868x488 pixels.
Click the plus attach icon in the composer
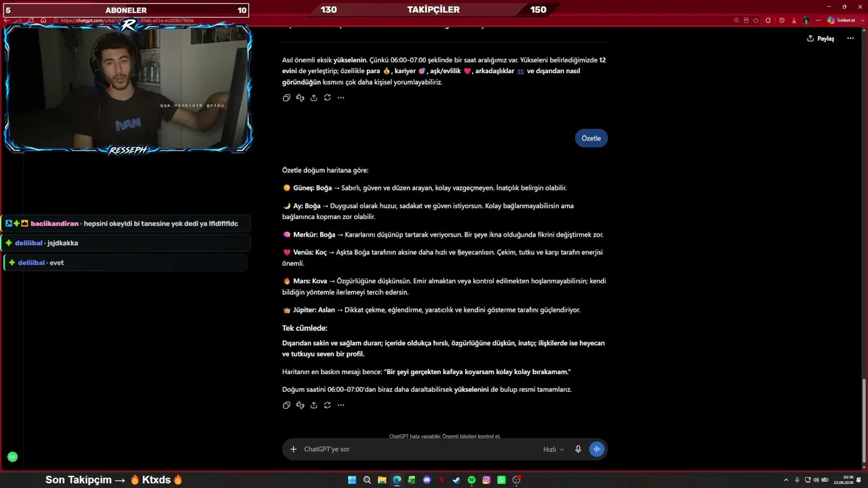tap(293, 449)
